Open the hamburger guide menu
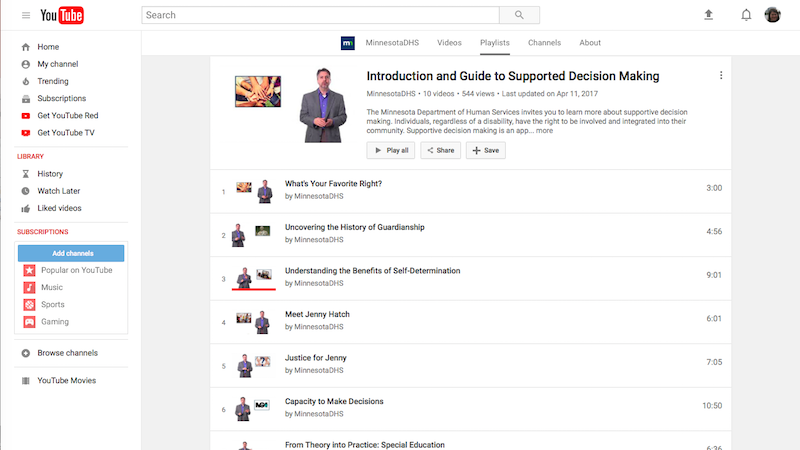 [x=25, y=15]
